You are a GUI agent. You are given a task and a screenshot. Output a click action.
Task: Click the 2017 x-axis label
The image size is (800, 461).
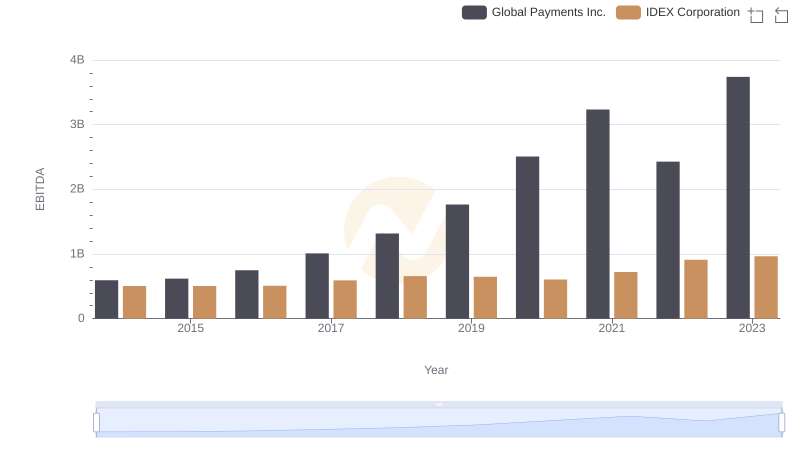tap(331, 328)
